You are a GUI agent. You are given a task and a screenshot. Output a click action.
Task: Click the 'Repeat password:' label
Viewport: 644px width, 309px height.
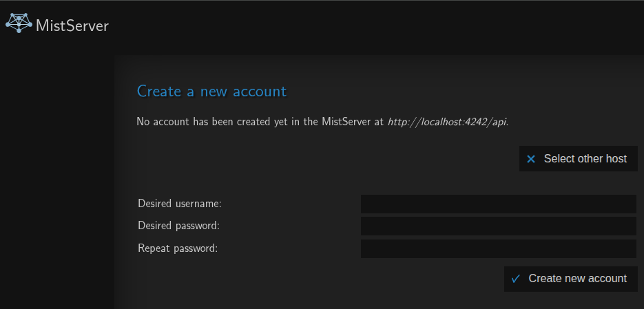178,248
